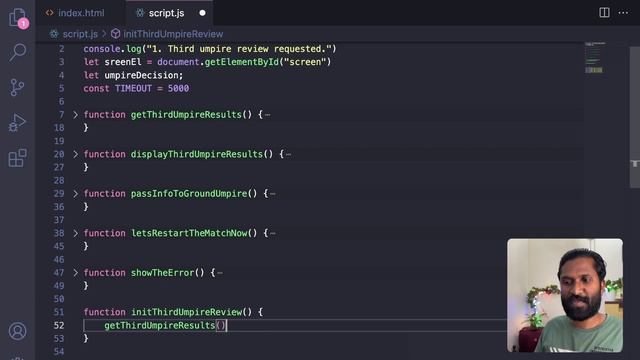Click the vertical editor scrollbar

635,118
